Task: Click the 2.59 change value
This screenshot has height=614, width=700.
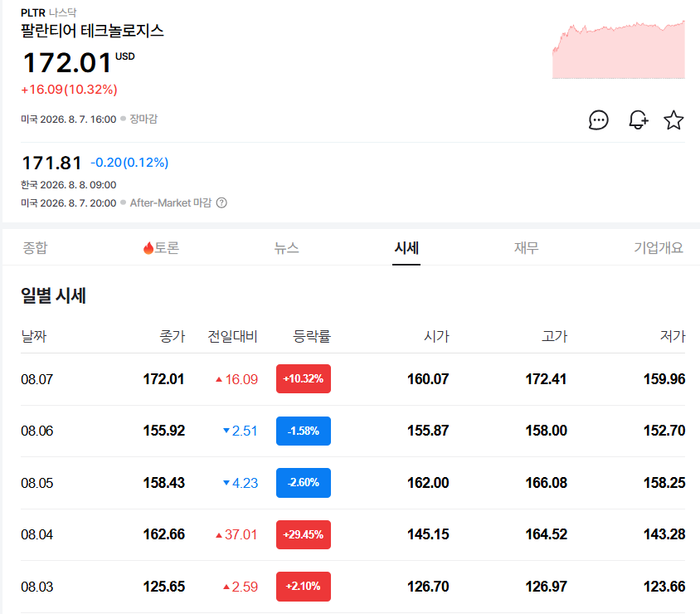Action: point(245,587)
